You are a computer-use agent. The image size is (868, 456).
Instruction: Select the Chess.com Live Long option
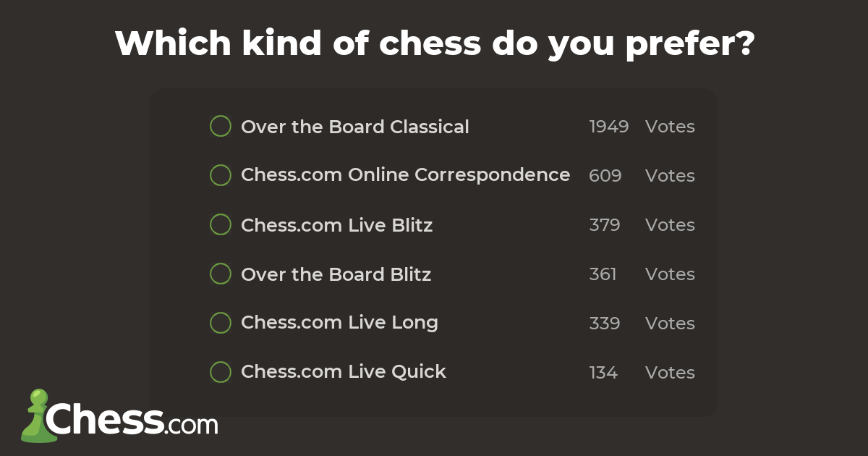(221, 323)
